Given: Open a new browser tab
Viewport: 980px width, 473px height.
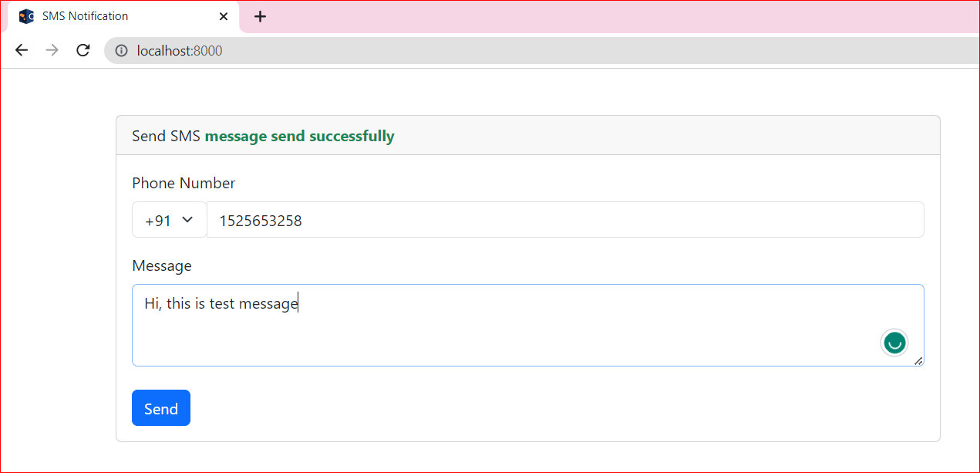Looking at the screenshot, I should (260, 16).
